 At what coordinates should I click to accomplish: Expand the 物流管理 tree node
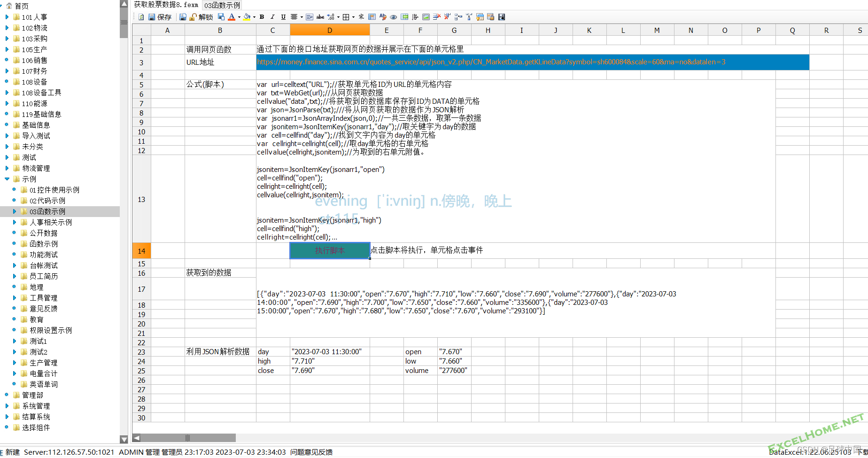pos(7,168)
